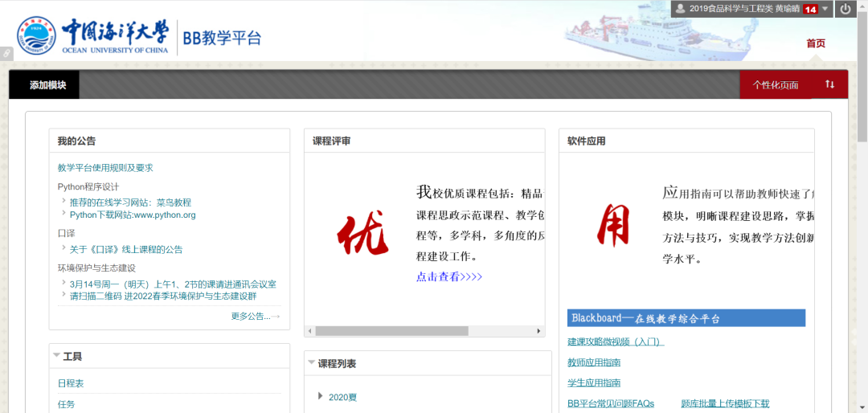Click the page vertical scrollbar thumb

[862, 77]
